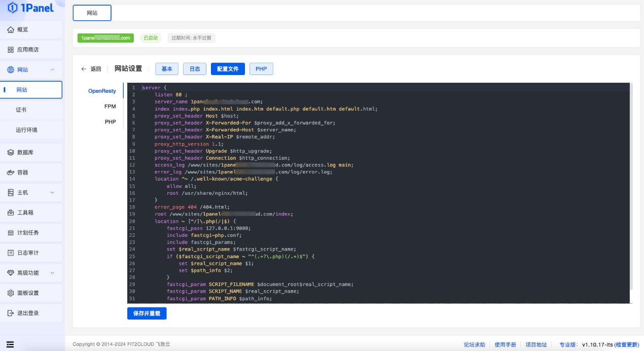Expand the 高级功能 advanced submenu

point(52,273)
